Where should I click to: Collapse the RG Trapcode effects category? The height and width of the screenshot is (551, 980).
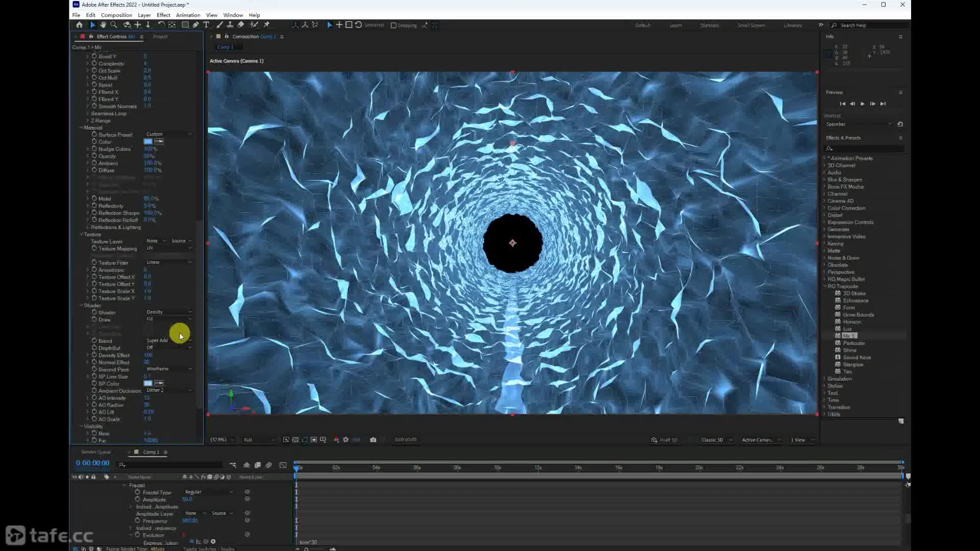825,286
